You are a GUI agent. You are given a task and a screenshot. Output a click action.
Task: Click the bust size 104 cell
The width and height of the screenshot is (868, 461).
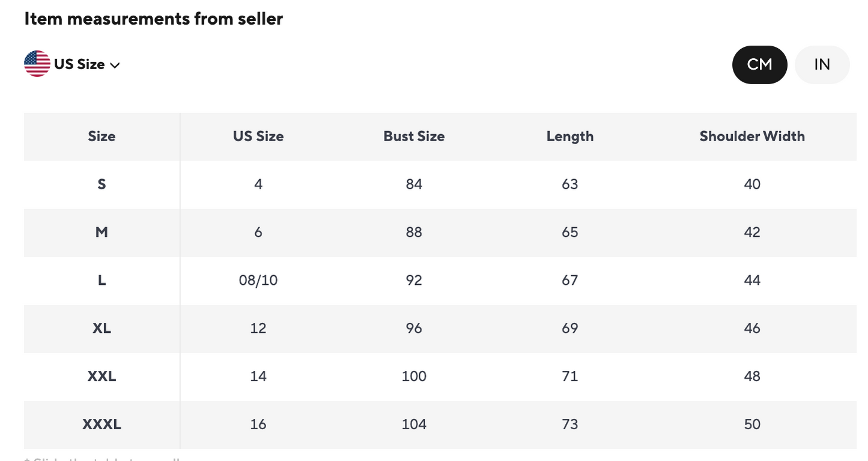tap(414, 424)
